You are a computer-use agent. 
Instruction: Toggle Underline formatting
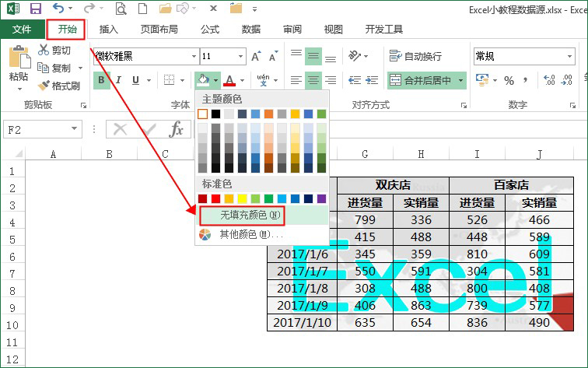coord(136,80)
